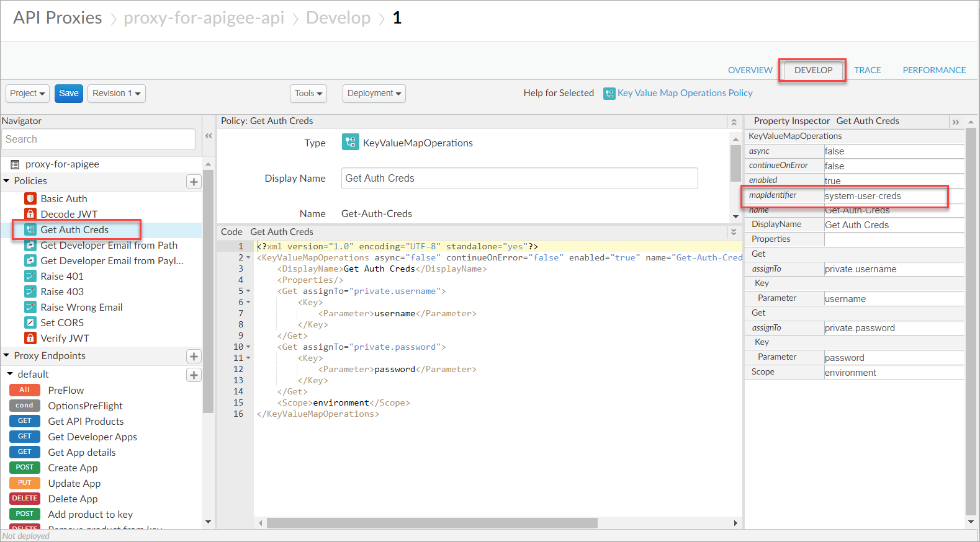Image resolution: width=980 pixels, height=542 pixels.
Task: Open the Deployment dropdown
Action: [374, 94]
